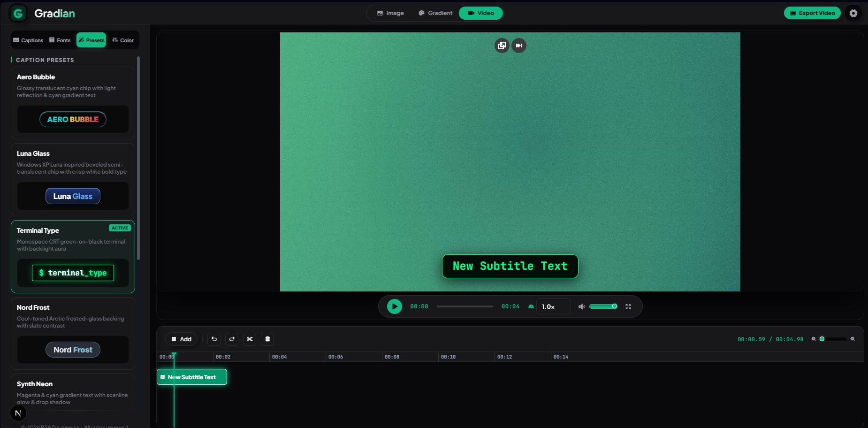Click the Add button in the timeline toolbar
Screen dimensions: 868x428
point(181,339)
